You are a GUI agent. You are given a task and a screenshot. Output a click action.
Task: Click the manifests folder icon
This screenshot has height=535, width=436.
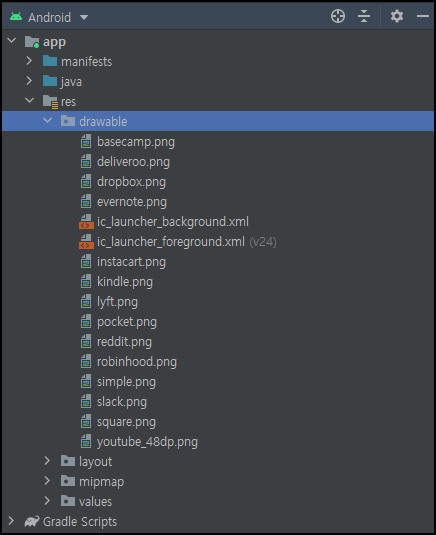[x=50, y=61]
